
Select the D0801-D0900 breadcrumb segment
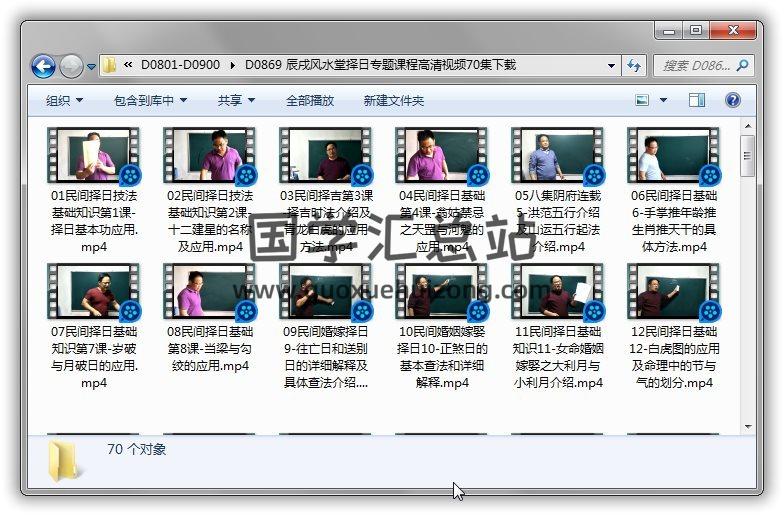(x=180, y=65)
